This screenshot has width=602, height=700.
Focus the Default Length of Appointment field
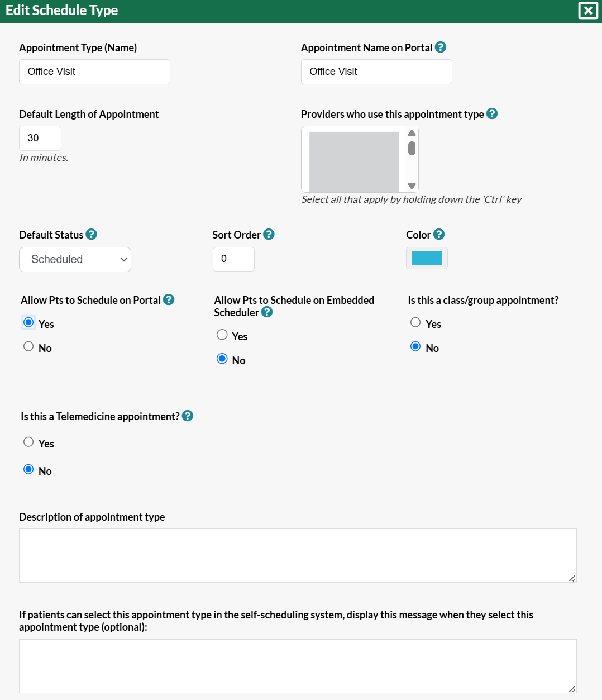tap(40, 139)
